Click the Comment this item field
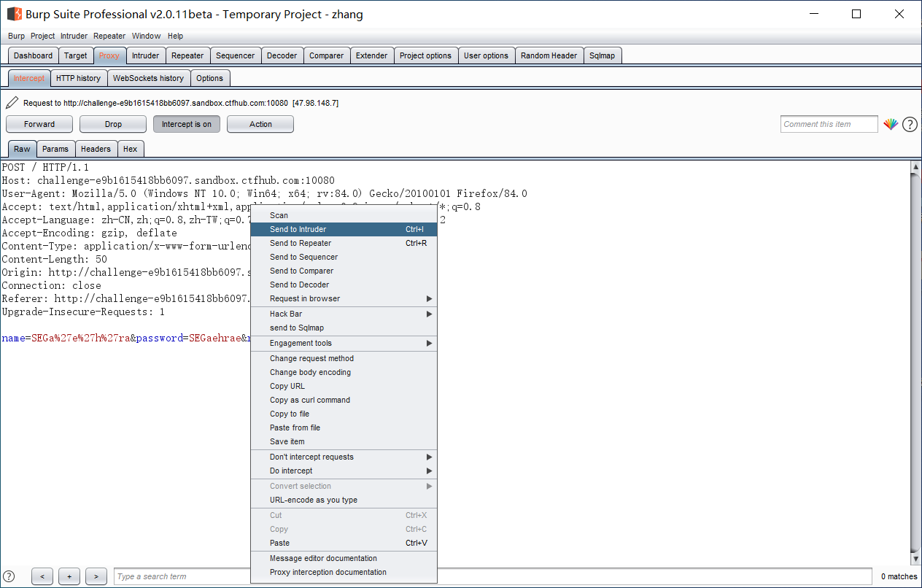Screen dimensions: 922x588 [x=829, y=124]
